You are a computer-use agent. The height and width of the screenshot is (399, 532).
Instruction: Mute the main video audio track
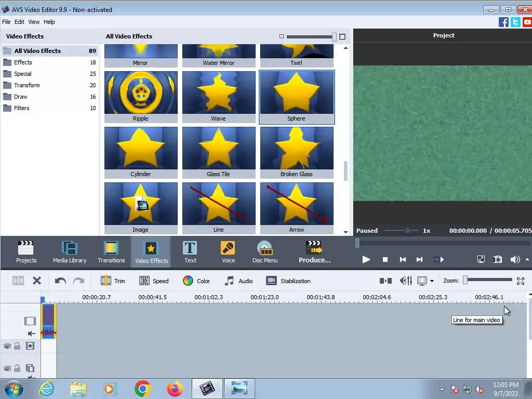(x=31, y=334)
